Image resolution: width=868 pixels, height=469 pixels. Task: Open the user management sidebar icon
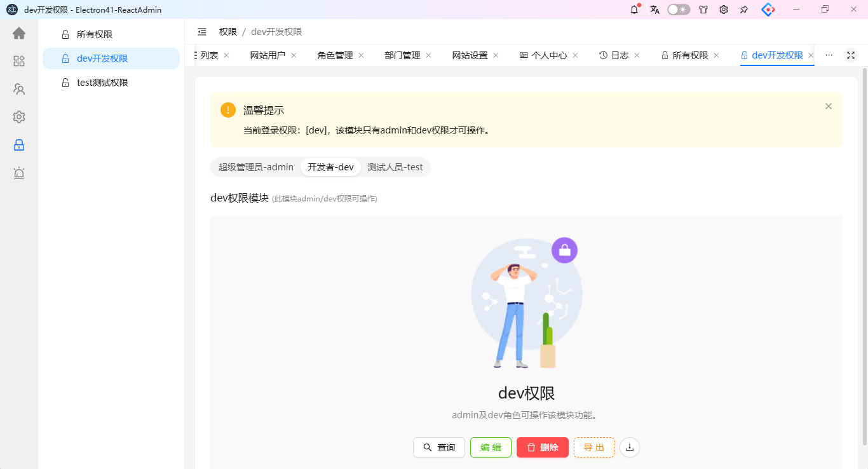pos(19,89)
